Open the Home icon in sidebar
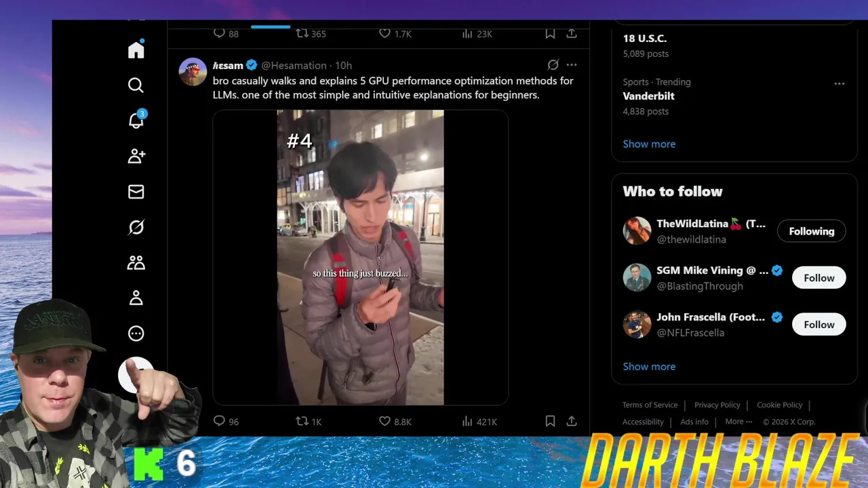This screenshot has width=868, height=488. point(136,50)
